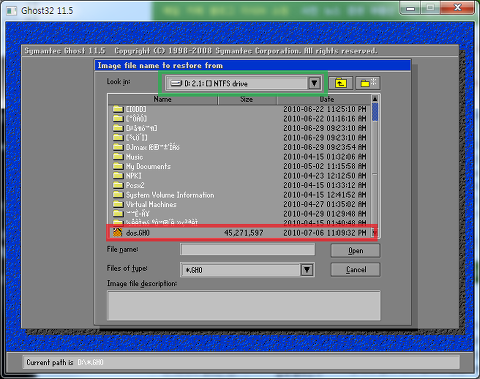Viewport: 480px width, 379px height.
Task: Click the Pcsx2 folder icon
Action: point(118,185)
